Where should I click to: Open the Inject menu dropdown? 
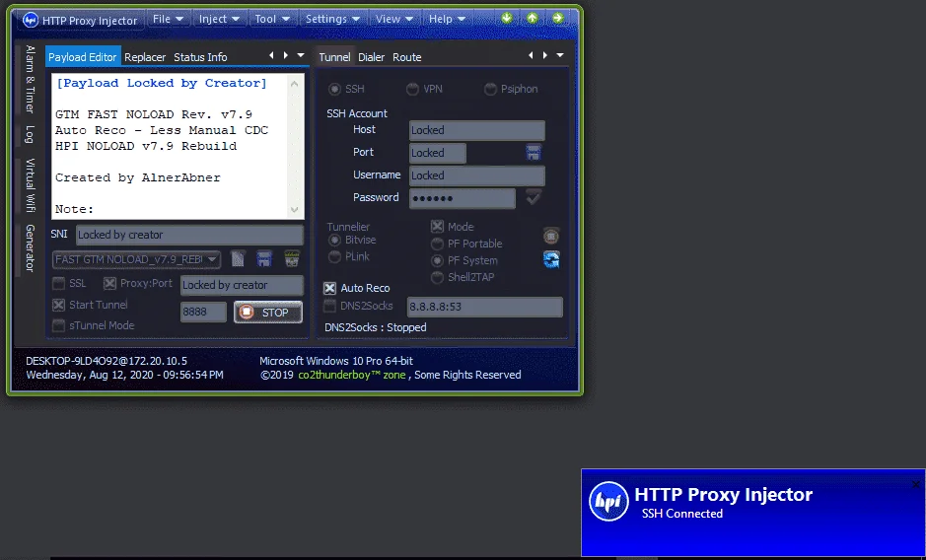coord(219,19)
